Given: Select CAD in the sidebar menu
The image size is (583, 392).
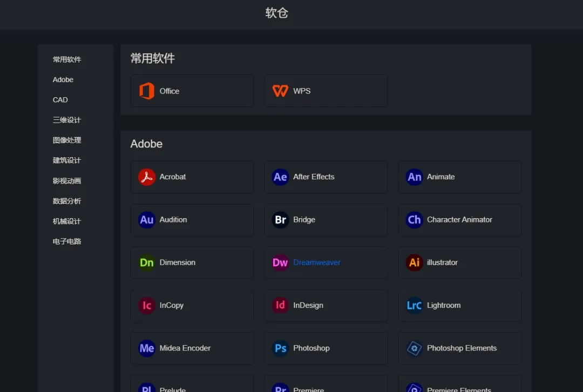Looking at the screenshot, I should (x=60, y=100).
